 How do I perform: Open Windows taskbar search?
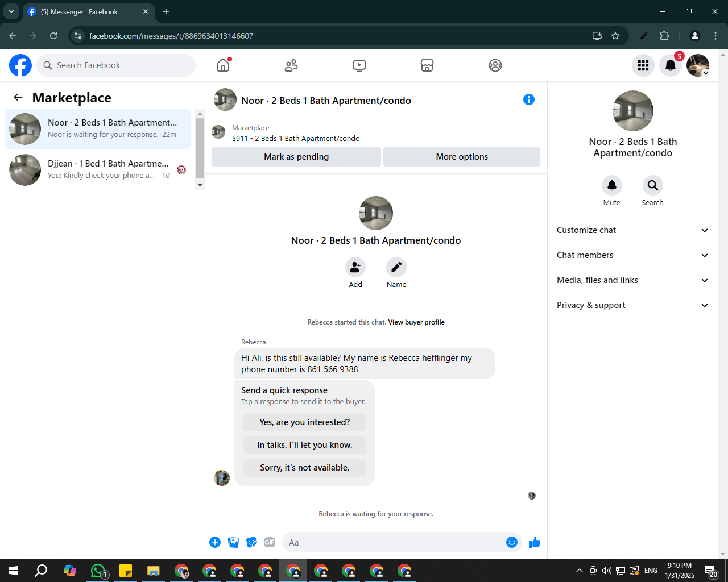(41, 571)
